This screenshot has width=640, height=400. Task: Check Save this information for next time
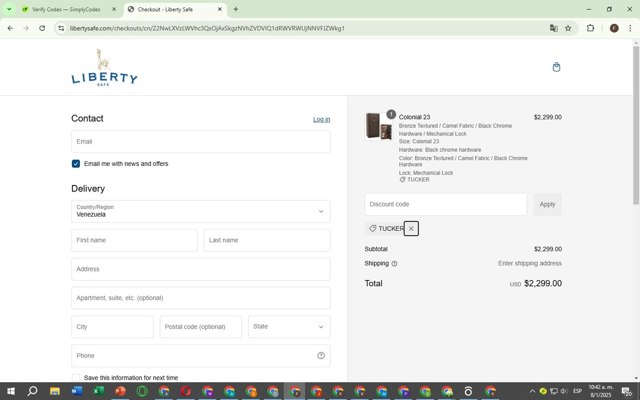point(76,378)
